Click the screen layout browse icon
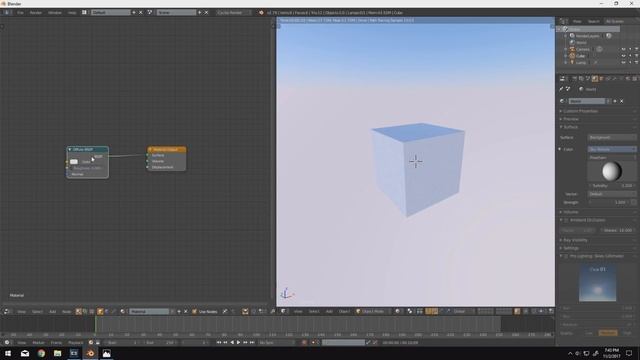This screenshot has height=360, width=640. (84, 13)
